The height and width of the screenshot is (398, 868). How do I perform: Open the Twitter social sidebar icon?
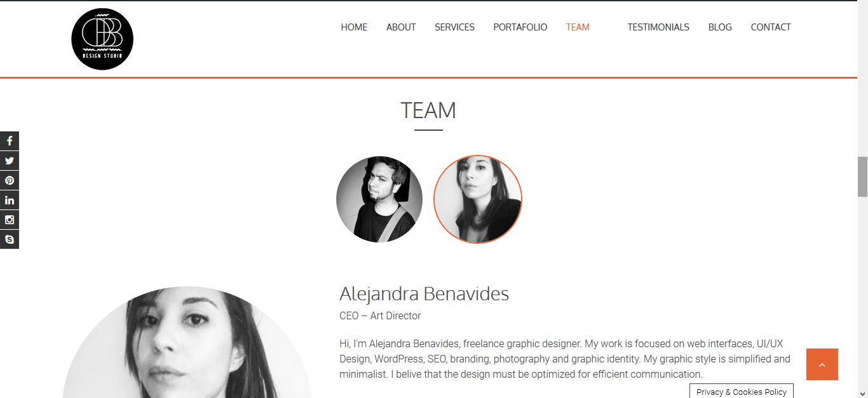tap(10, 161)
